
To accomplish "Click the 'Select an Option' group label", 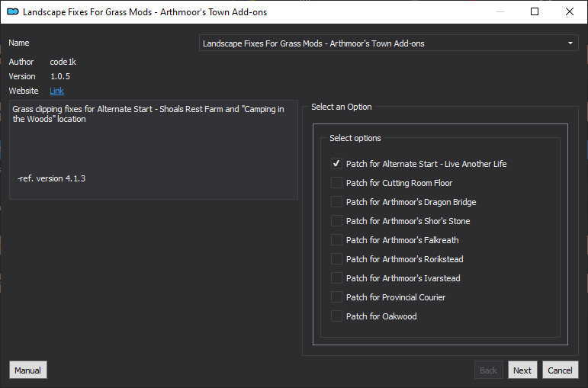I will [x=341, y=107].
